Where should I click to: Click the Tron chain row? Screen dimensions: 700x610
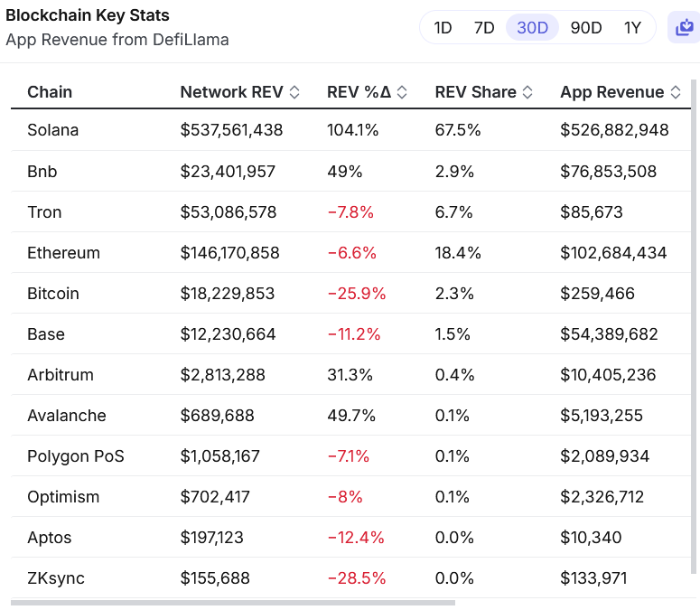[44, 212]
